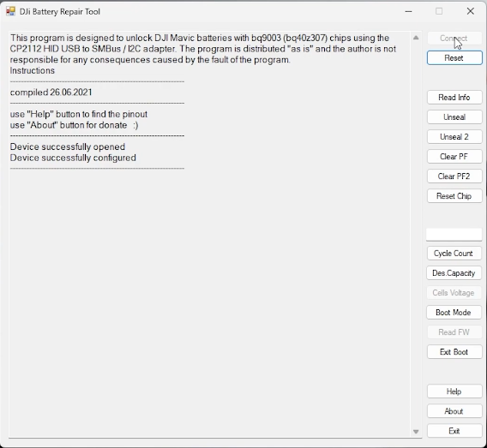Close the DJi Battery Repair Tool window
Image resolution: width=487 pixels, height=448 pixels.
tap(471, 11)
